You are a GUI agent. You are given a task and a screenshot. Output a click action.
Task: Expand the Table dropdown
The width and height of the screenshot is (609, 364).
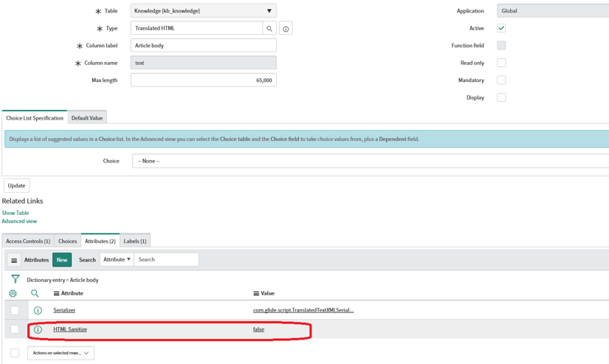204,11
